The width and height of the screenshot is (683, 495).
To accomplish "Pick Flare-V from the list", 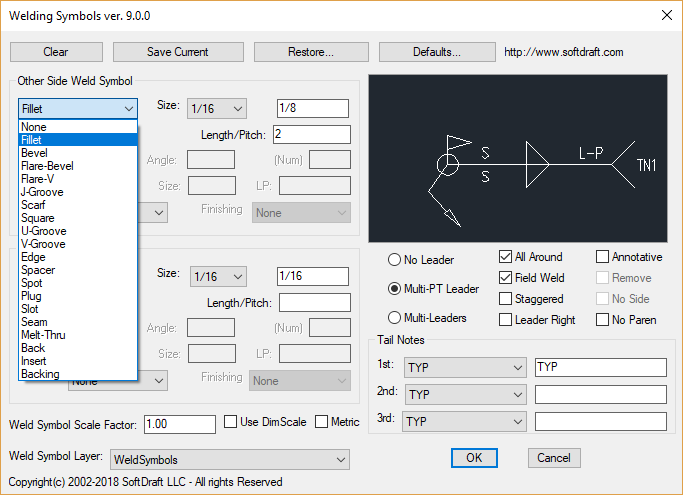I will (78, 179).
